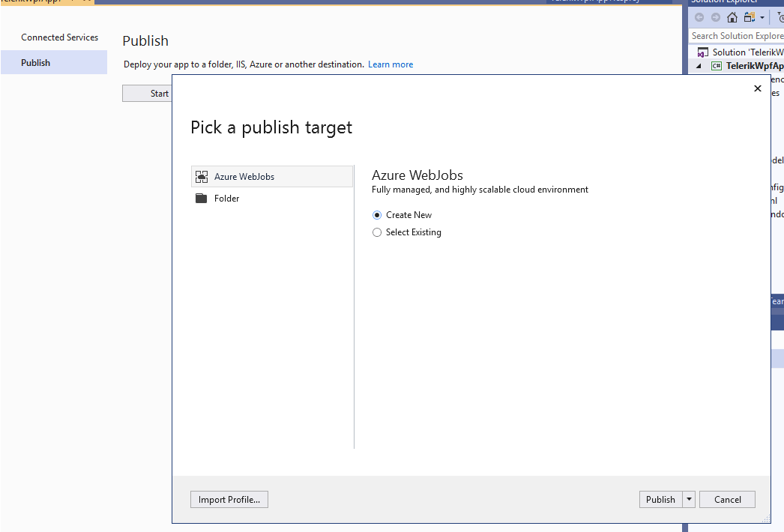Switch to Connected Services tab

pyautogui.click(x=59, y=37)
